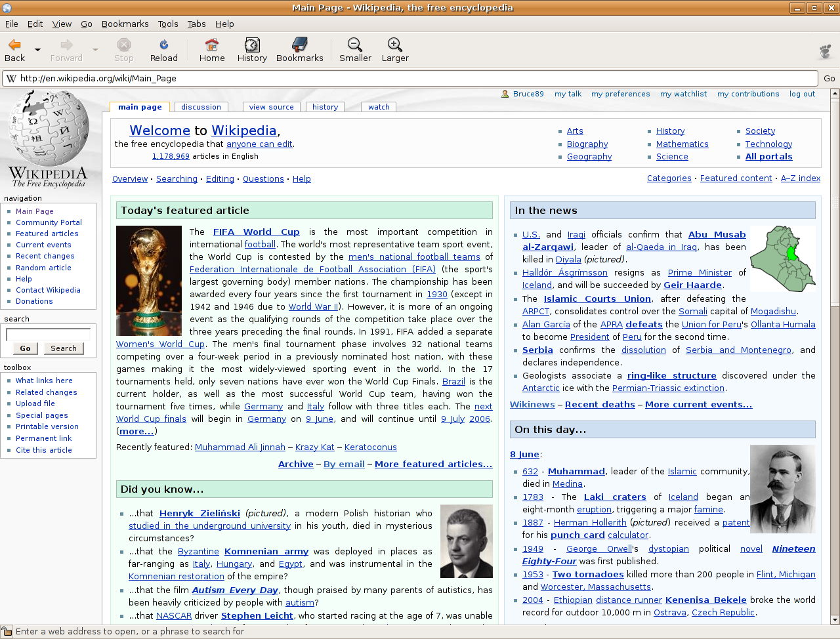Click the scrollbar down arrow
The image size is (840, 639).
835,619
